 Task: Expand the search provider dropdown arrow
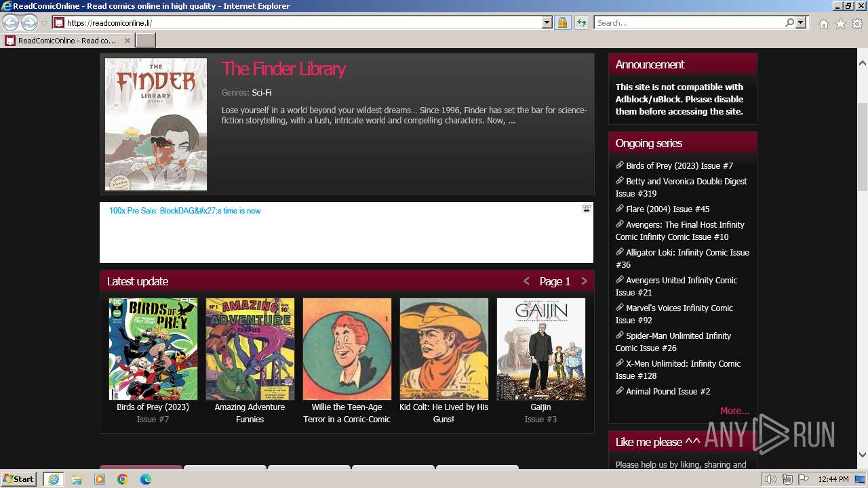tap(801, 22)
